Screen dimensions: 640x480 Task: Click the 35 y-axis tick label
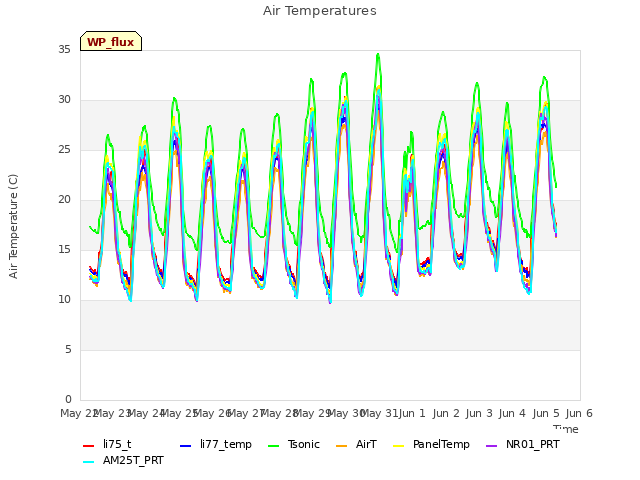(x=64, y=50)
